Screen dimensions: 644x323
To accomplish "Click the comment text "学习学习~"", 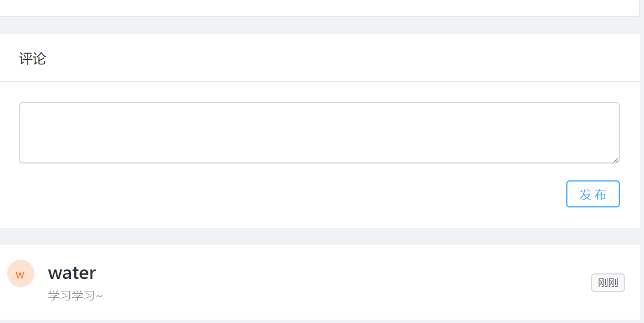I will [x=75, y=295].
